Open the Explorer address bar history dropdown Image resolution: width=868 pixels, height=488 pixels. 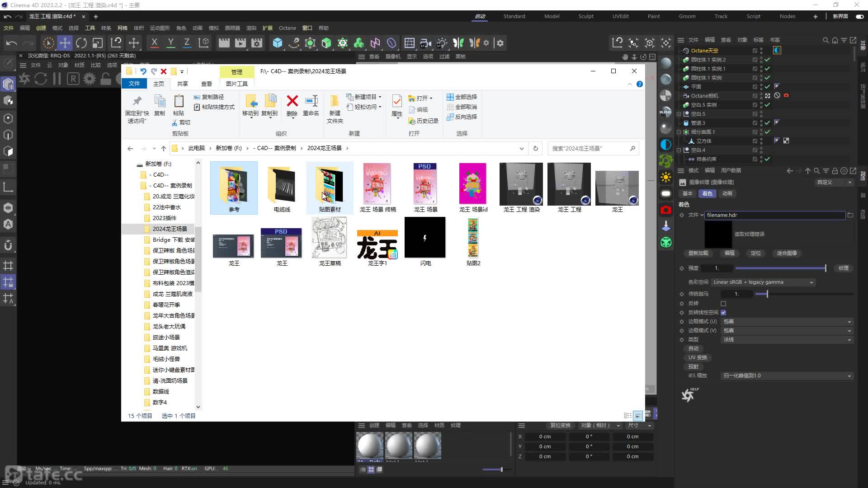(x=521, y=148)
